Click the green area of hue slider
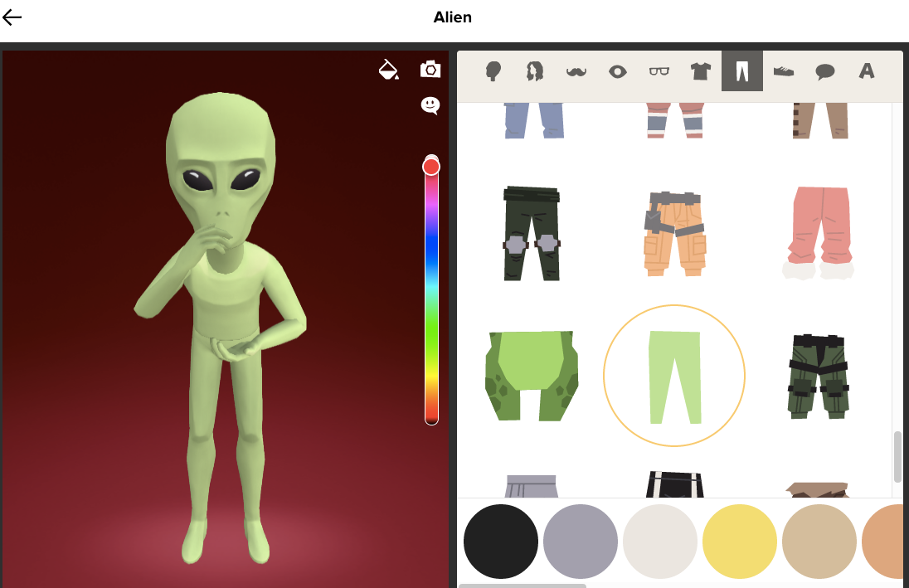The image size is (909, 588). click(x=431, y=331)
